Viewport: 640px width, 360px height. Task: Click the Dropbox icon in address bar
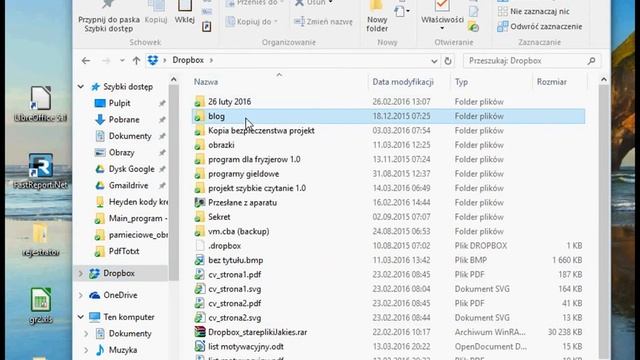coord(153,60)
